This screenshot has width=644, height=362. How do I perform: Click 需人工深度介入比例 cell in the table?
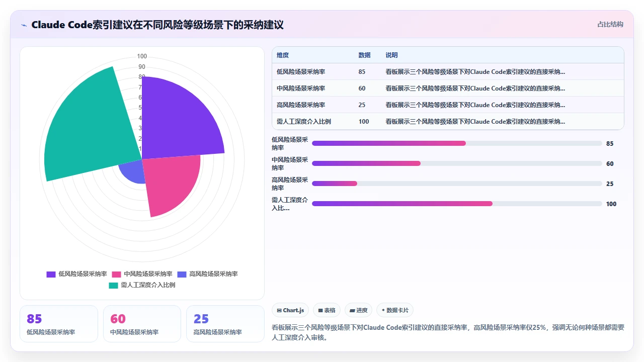point(304,121)
